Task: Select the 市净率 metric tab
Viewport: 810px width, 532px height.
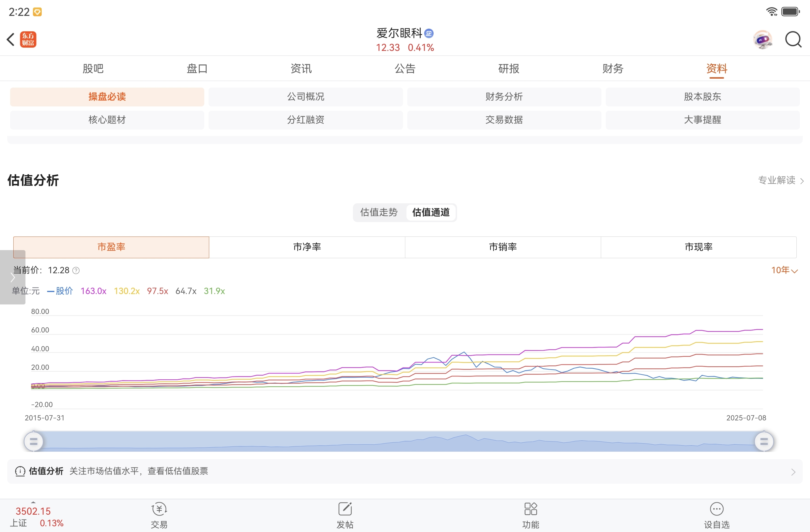Action: point(307,247)
